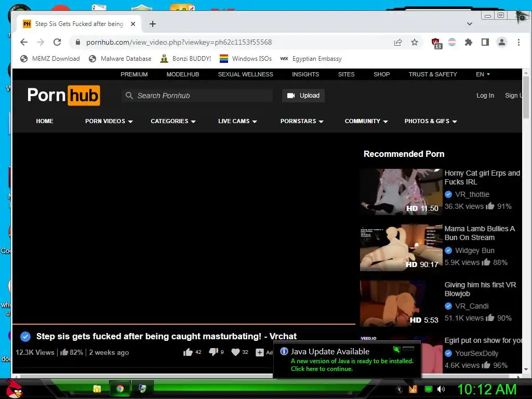This screenshot has height=399, width=532.
Task: Click the black video player area
Action: coord(184,228)
